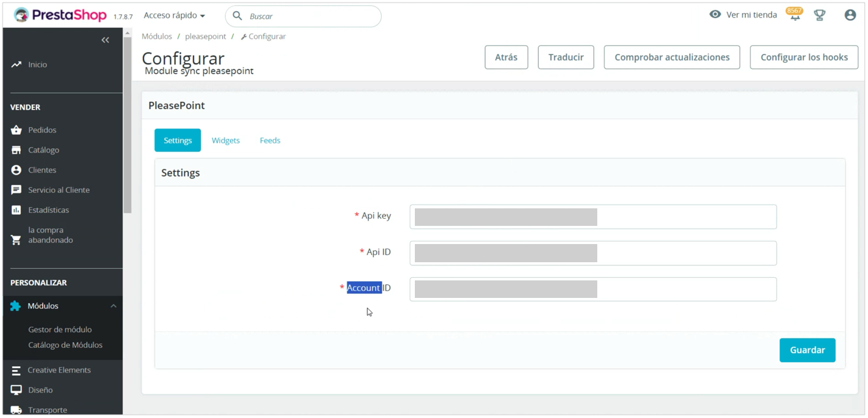Click the notifications bell icon

click(x=795, y=16)
